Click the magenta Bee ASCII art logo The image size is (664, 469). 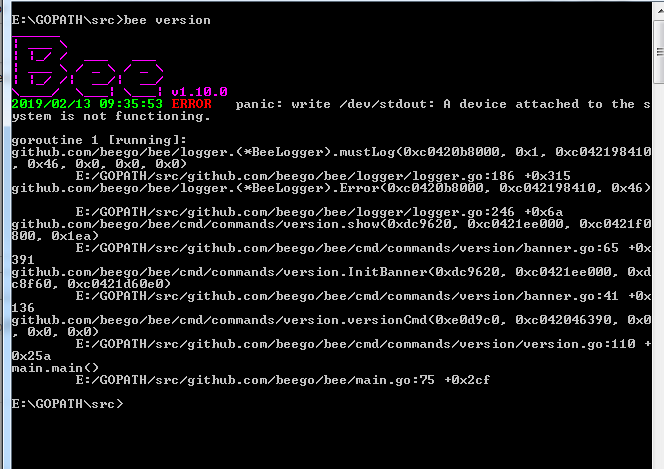click(x=88, y=66)
